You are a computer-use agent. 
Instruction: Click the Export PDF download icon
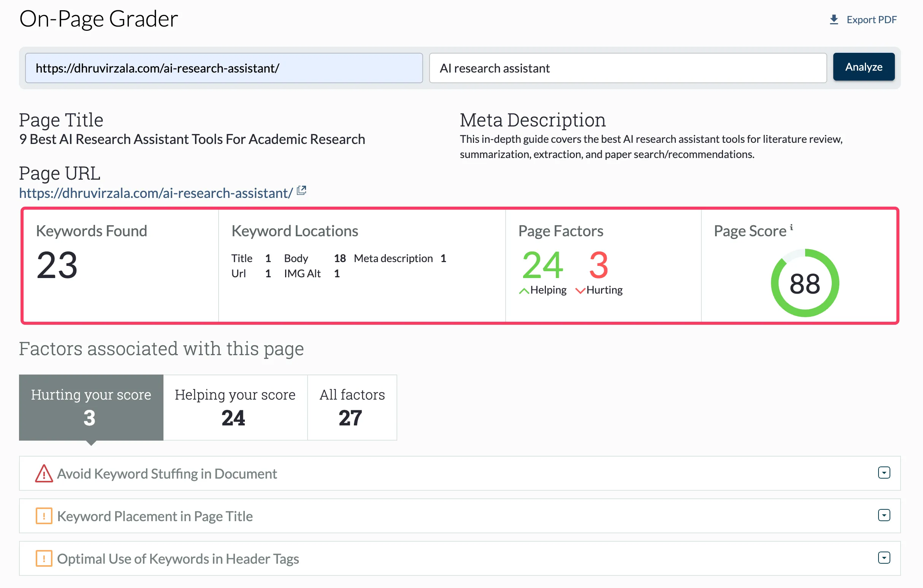point(834,19)
